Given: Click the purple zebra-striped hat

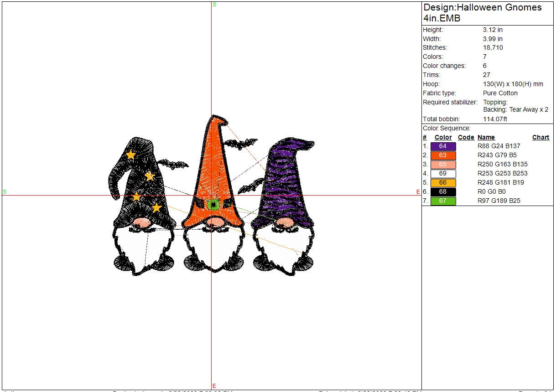Looking at the screenshot, I should point(286,182).
